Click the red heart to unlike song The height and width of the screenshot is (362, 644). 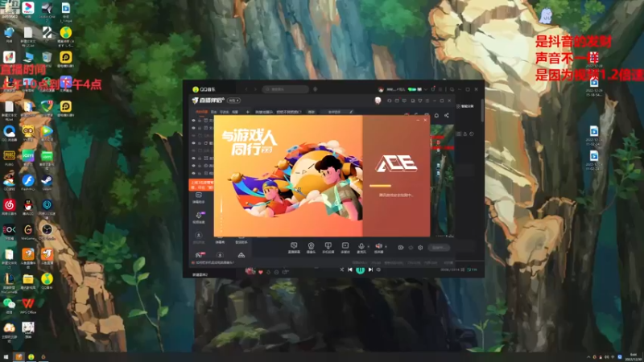[x=260, y=272]
